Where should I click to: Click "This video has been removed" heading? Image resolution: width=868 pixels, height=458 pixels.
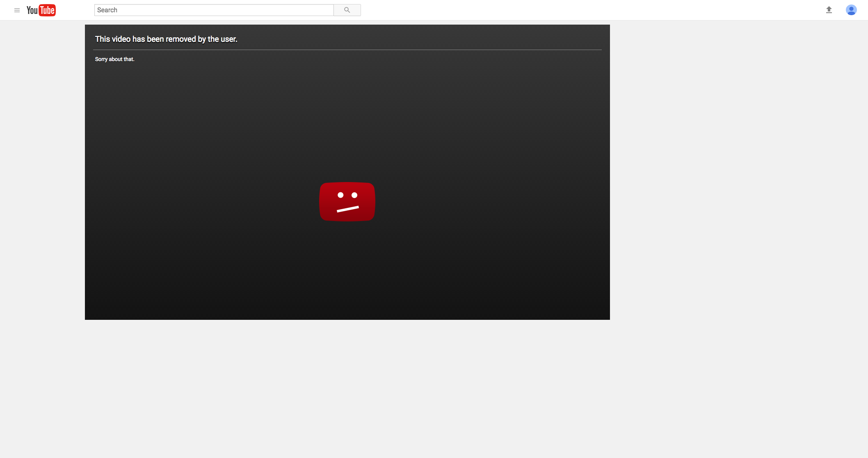click(x=166, y=39)
